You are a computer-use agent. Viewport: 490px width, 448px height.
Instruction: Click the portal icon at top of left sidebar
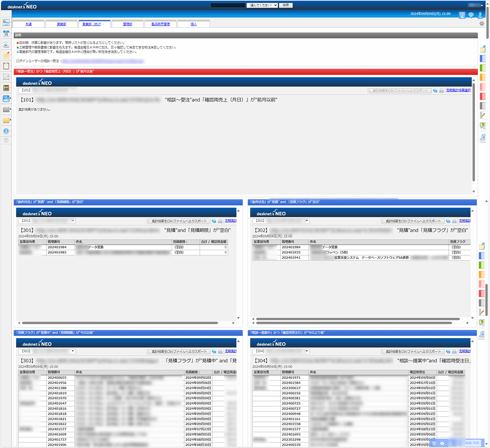coord(6,23)
